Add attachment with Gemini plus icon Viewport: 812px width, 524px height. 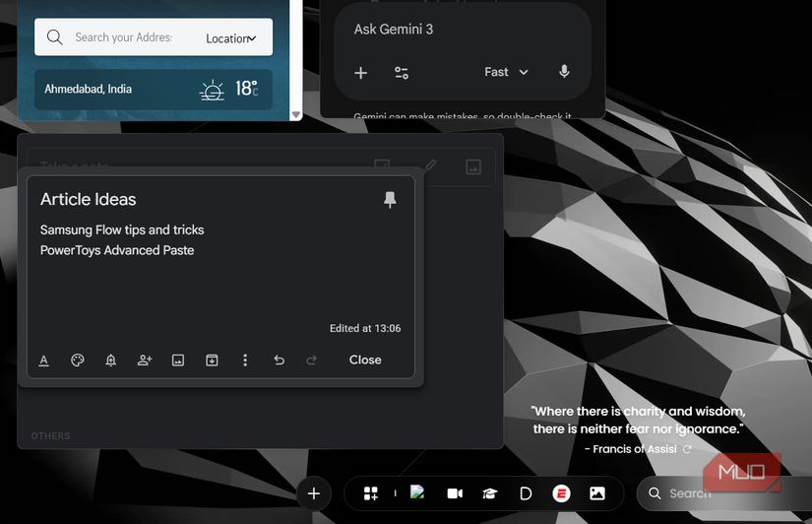point(361,73)
